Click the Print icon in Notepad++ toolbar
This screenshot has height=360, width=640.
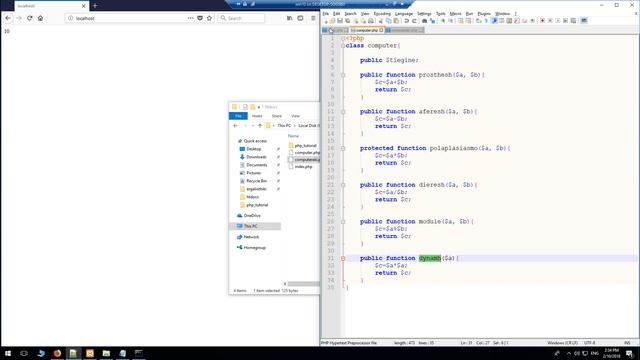(371, 21)
